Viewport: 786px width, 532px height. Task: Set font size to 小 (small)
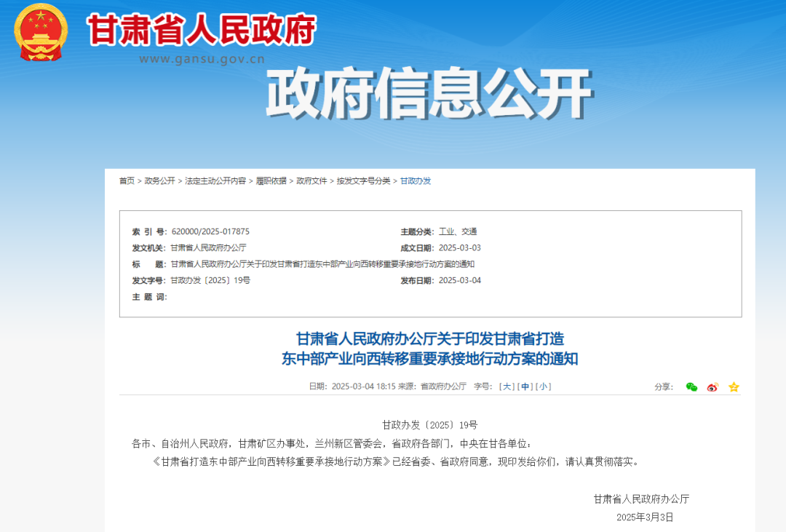click(544, 386)
